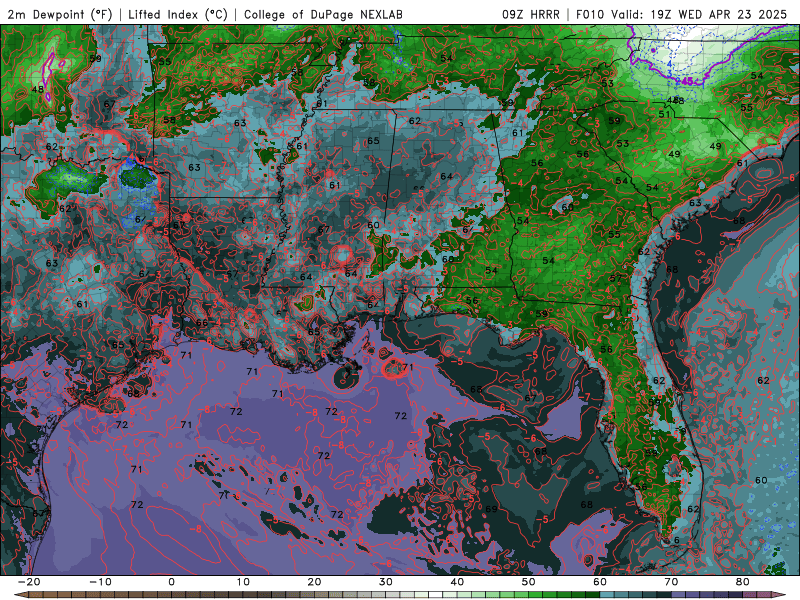Click the '09Z HRRR' model run label
The width and height of the screenshot is (800, 600).
[x=531, y=15]
